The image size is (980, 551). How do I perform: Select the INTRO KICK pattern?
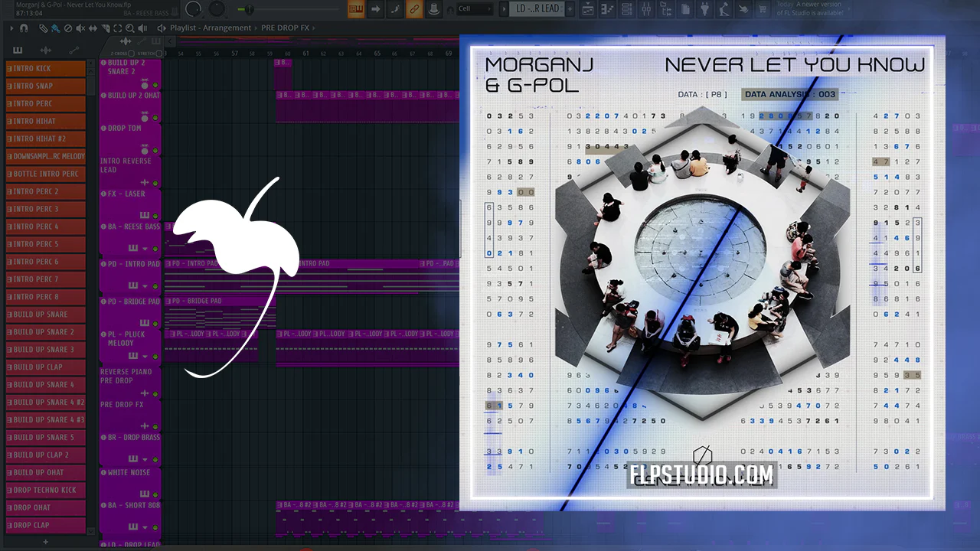[46, 69]
